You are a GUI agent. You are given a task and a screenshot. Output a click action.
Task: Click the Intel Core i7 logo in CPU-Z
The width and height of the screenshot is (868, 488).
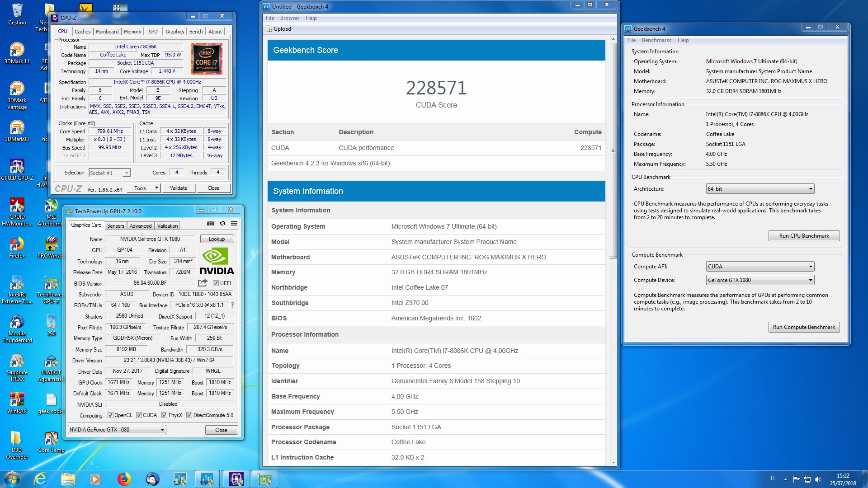(207, 59)
